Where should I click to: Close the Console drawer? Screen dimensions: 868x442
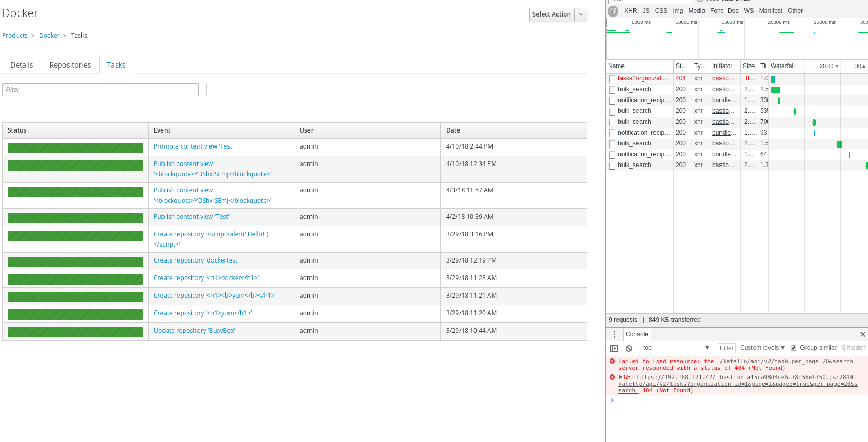pos(862,334)
